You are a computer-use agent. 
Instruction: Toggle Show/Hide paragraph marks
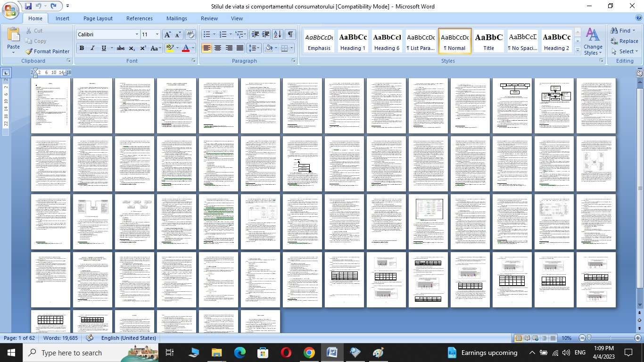click(x=290, y=34)
